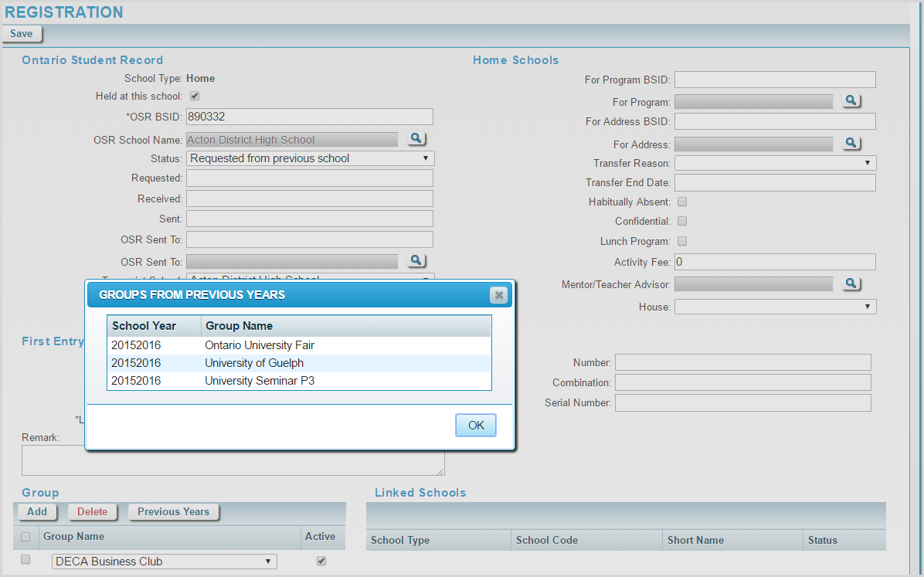Close the Groups From Previous Years dialog

pyautogui.click(x=499, y=295)
